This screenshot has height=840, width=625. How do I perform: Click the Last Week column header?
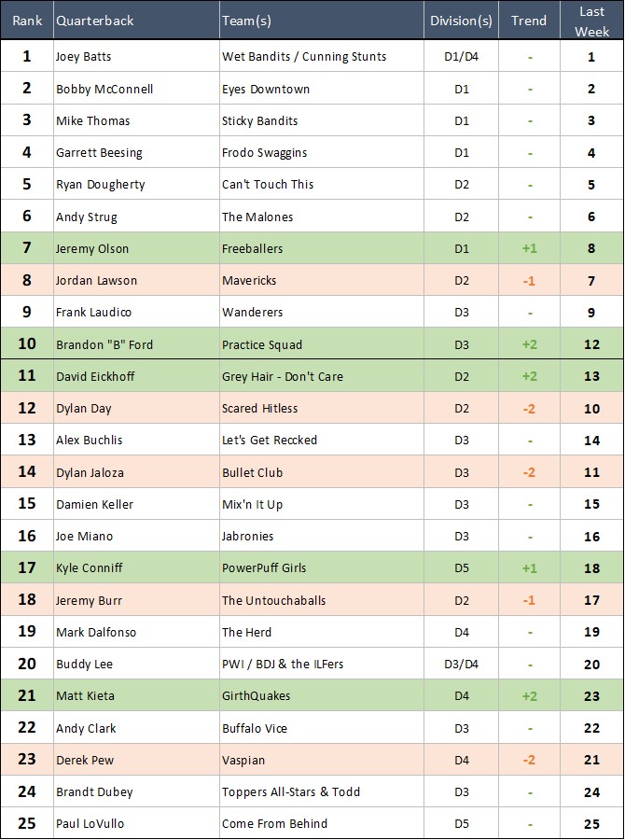coord(591,21)
